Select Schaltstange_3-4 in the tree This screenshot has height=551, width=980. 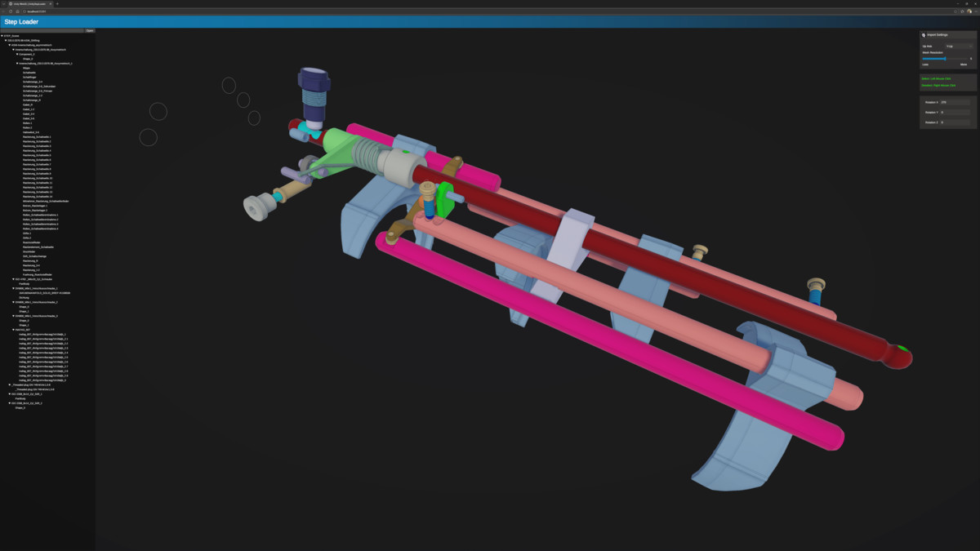point(33,82)
